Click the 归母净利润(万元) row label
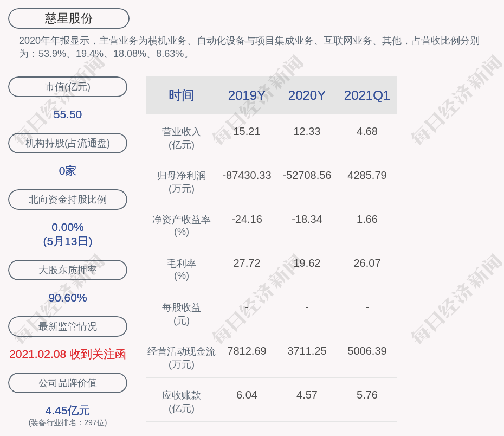 pyautogui.click(x=182, y=182)
